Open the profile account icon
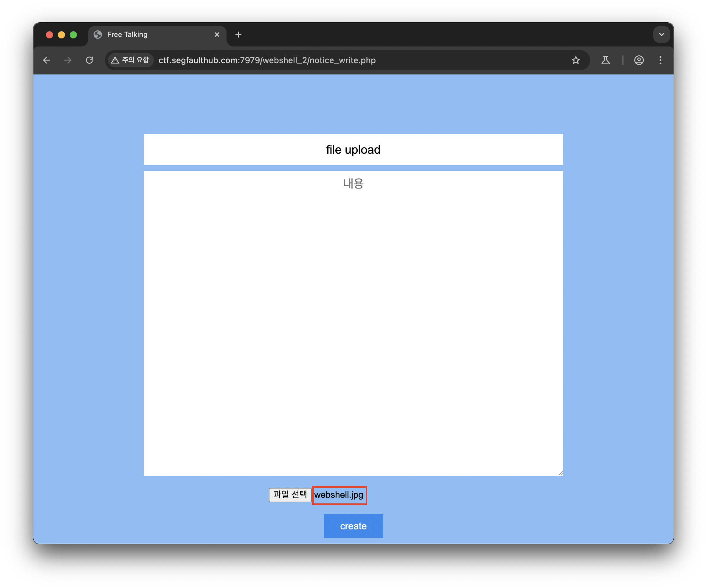This screenshot has height=588, width=707. [639, 60]
